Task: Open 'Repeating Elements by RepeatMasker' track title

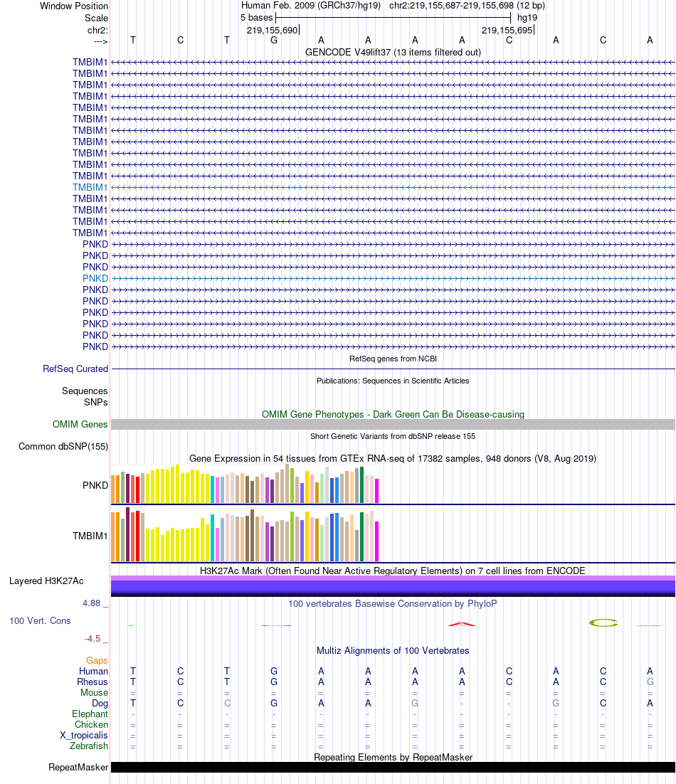Action: pyautogui.click(x=393, y=758)
